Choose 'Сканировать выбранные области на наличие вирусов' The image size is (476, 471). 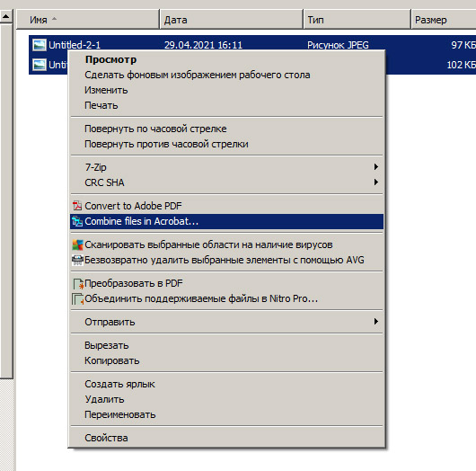(226, 244)
